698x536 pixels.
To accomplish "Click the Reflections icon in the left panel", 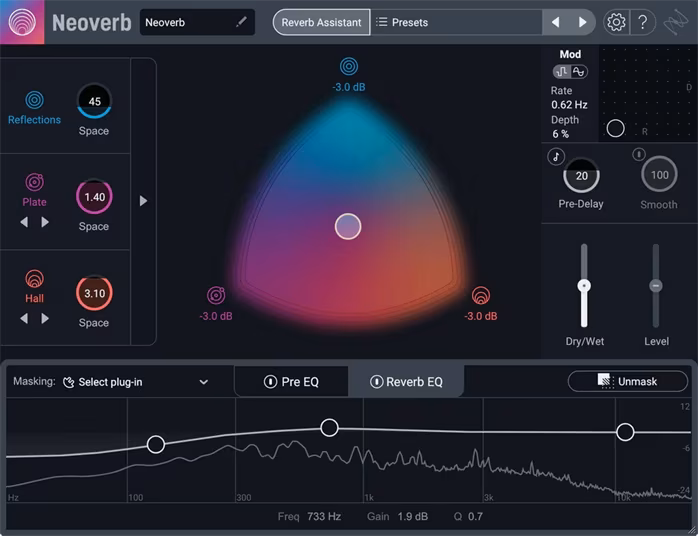I will pos(34,100).
